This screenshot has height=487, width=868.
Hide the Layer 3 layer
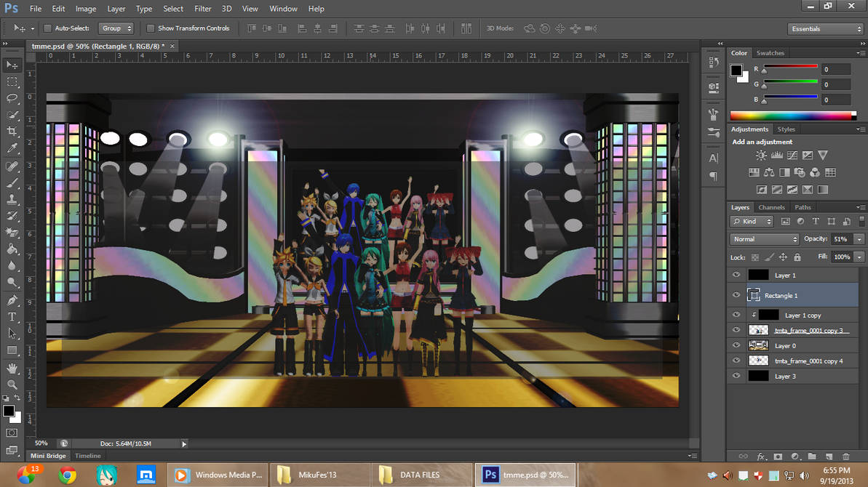(x=736, y=376)
